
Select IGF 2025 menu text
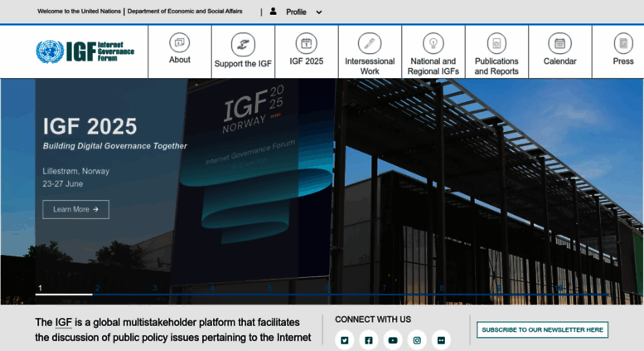(x=307, y=61)
